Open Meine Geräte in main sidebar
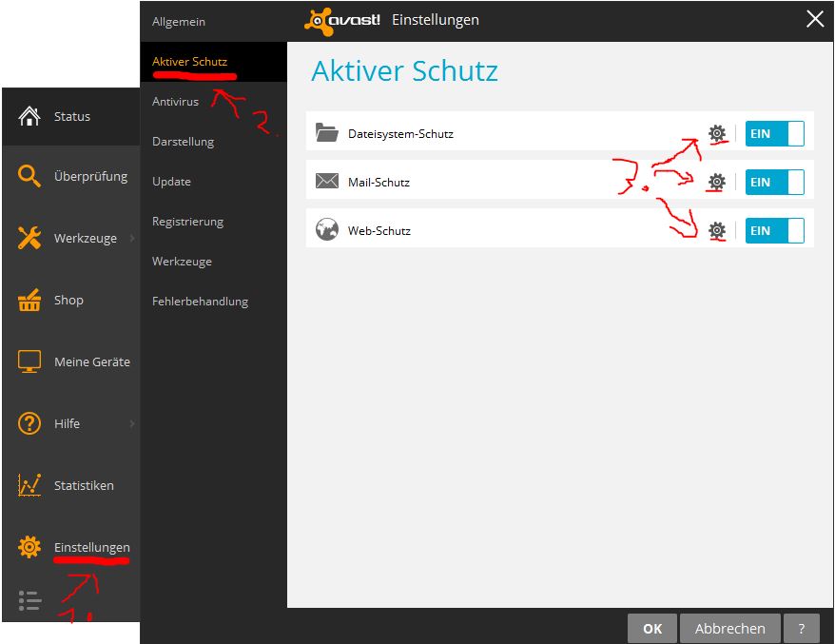The image size is (835, 644). coord(71,361)
